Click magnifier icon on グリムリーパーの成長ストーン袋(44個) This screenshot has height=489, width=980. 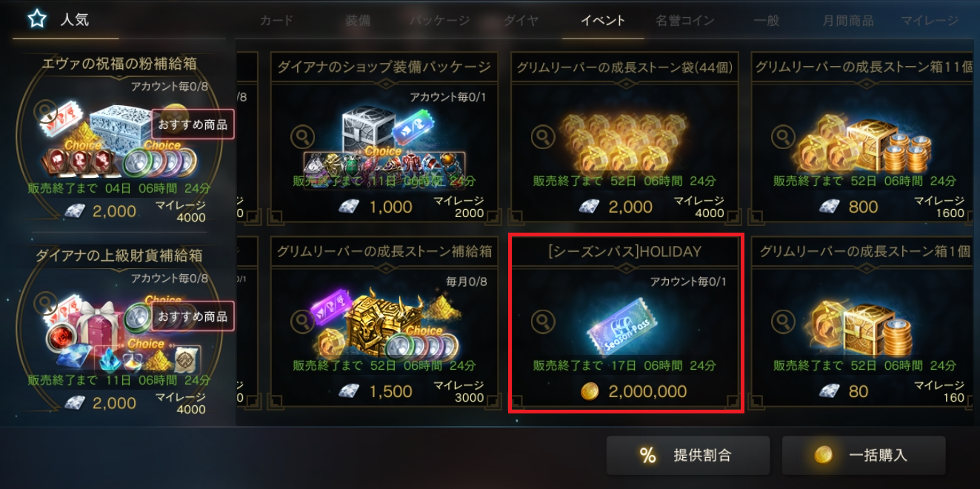click(542, 136)
